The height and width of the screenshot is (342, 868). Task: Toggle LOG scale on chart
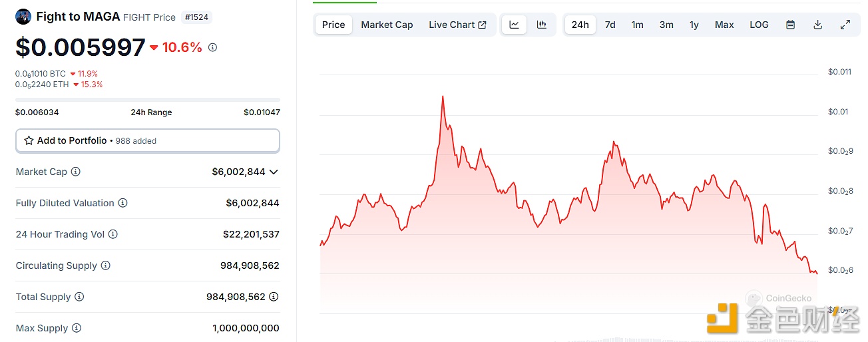pos(759,25)
